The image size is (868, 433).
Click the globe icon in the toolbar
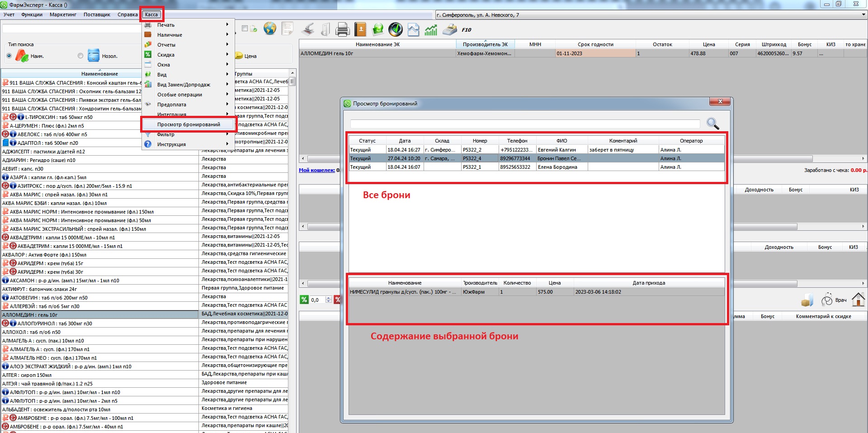coord(270,29)
